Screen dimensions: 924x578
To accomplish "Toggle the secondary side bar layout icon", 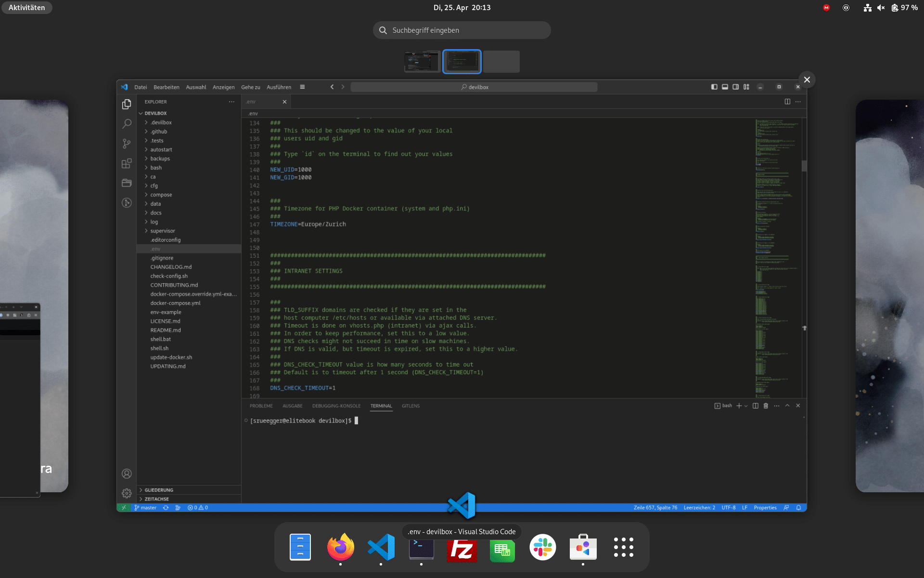I will 735,87.
